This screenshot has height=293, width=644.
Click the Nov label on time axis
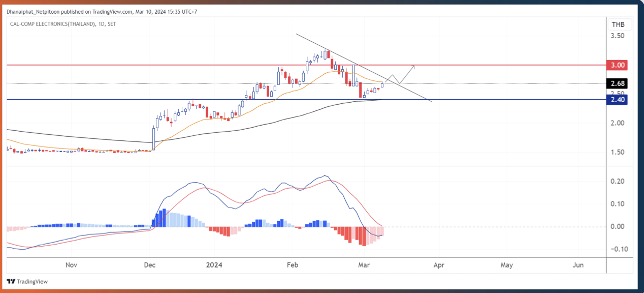(x=71, y=265)
